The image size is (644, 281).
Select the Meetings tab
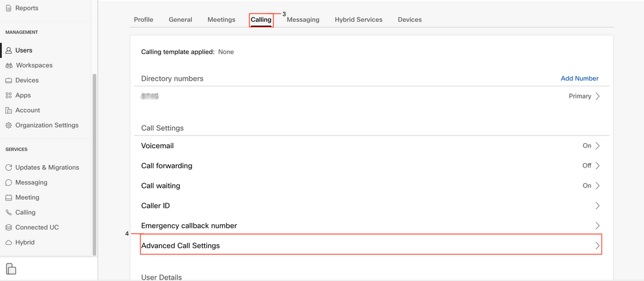point(221,20)
